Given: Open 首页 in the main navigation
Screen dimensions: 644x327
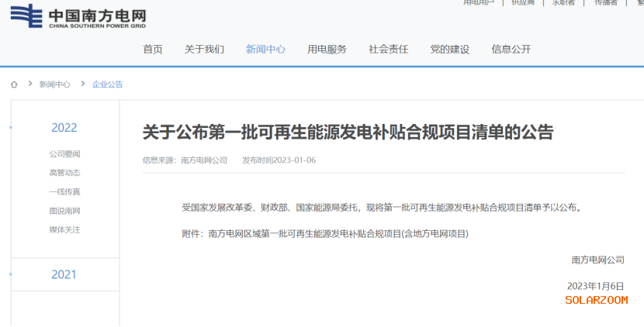Looking at the screenshot, I should click(x=153, y=49).
